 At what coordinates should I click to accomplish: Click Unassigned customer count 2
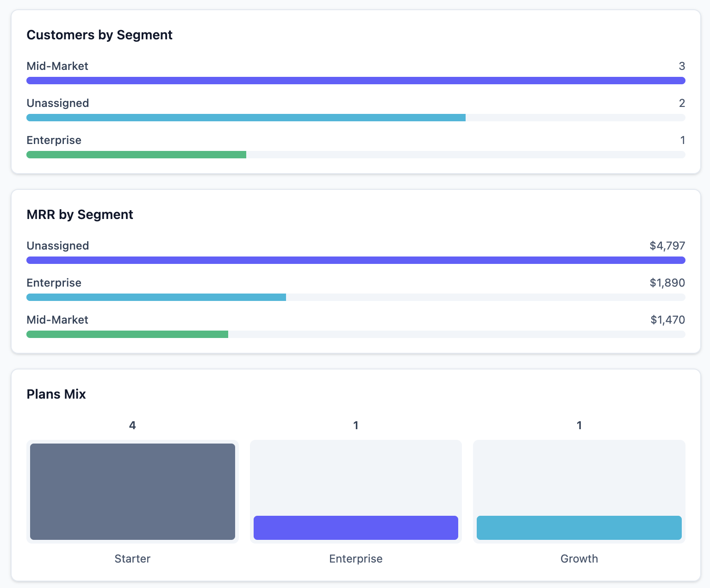tap(682, 103)
